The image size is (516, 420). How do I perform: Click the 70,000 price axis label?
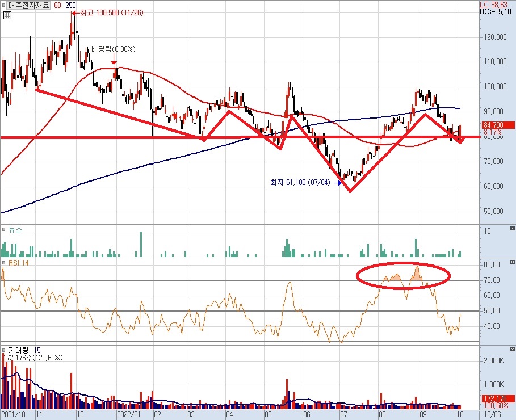[494, 161]
